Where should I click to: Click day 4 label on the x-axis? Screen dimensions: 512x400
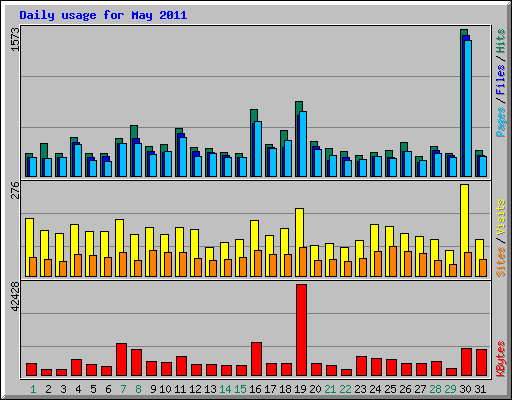coord(78,389)
